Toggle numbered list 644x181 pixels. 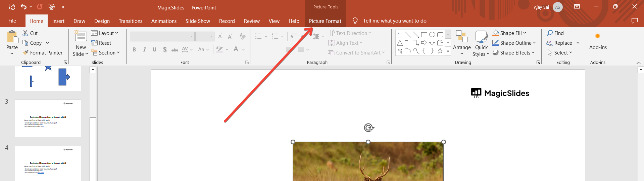tap(275, 36)
